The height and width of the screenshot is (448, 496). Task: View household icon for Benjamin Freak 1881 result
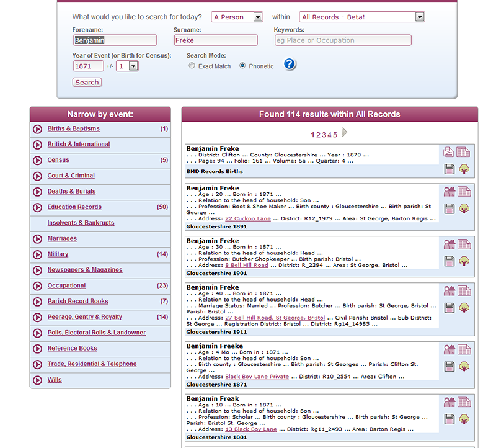coord(449,402)
